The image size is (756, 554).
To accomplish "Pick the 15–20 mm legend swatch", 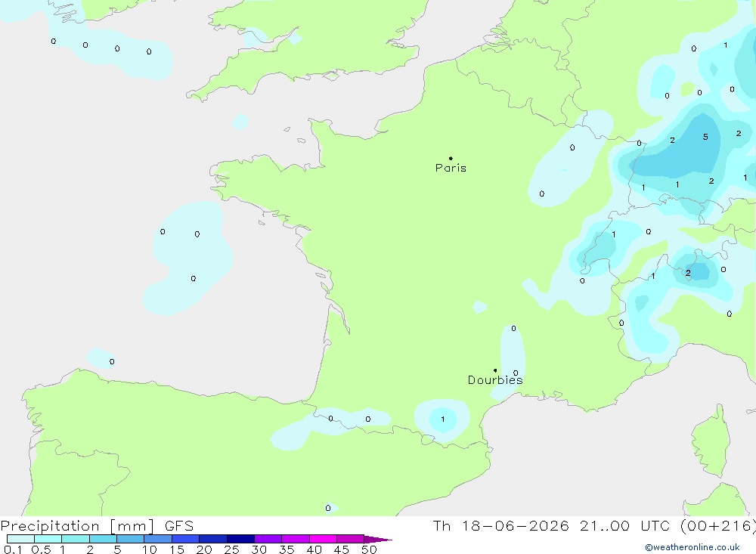I will coord(185,539).
